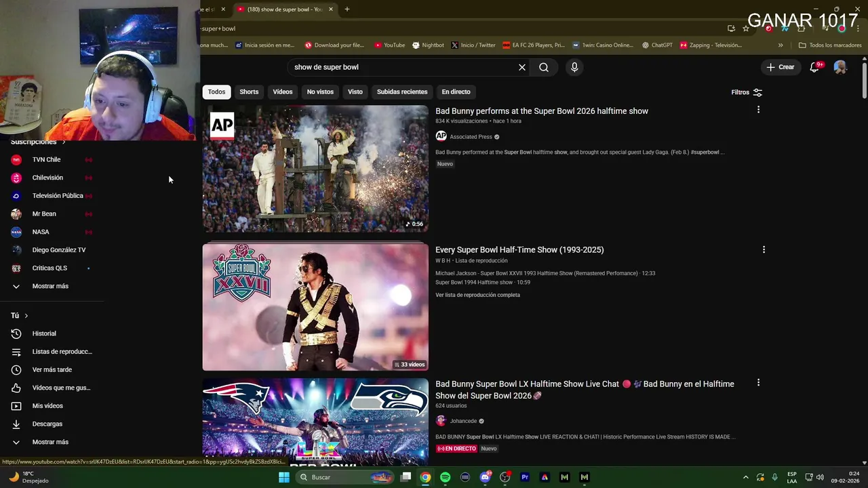The height and width of the screenshot is (488, 868).
Task: Open Nightbot bookmark
Action: tap(428, 45)
